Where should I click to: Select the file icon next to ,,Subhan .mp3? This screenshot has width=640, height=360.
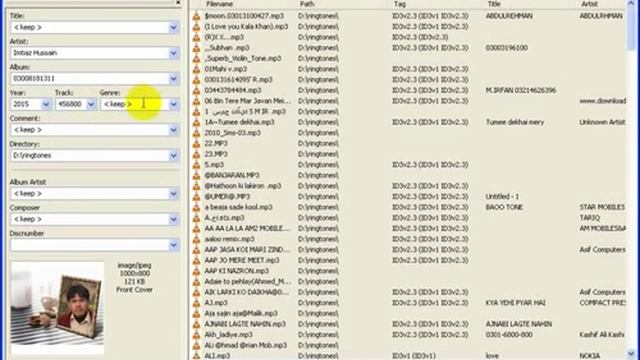[x=196, y=48]
